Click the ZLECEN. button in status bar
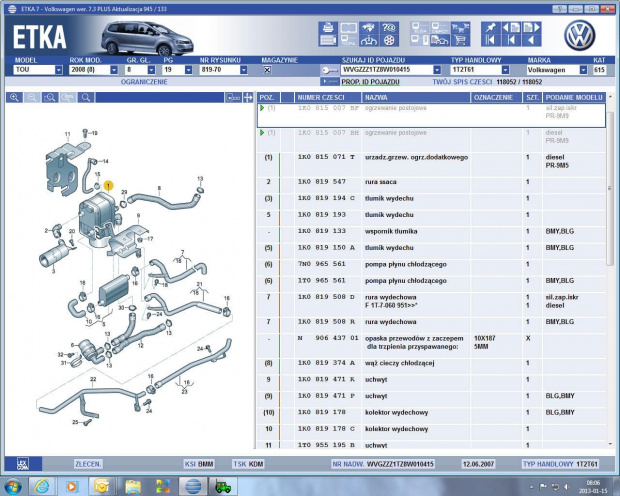The width and height of the screenshot is (620, 496). pyautogui.click(x=88, y=464)
